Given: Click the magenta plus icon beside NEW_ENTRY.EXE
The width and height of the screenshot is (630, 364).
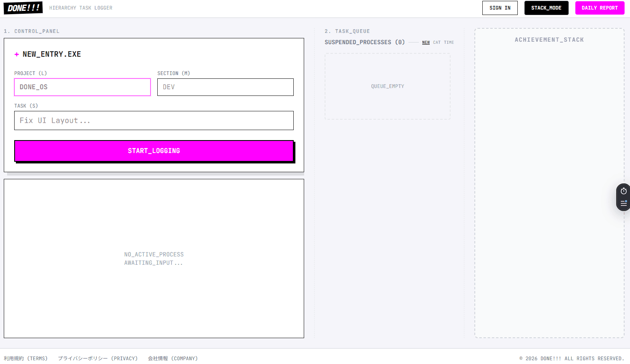Looking at the screenshot, I should point(17,54).
